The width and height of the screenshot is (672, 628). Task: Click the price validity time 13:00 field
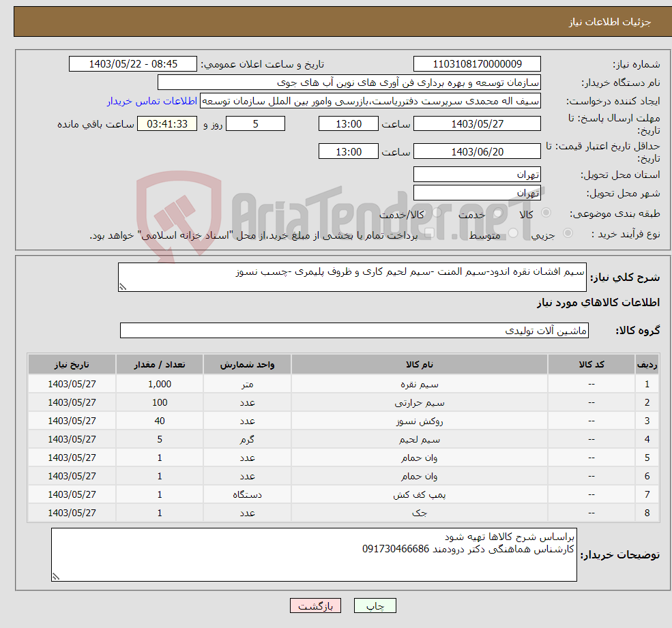(x=349, y=151)
